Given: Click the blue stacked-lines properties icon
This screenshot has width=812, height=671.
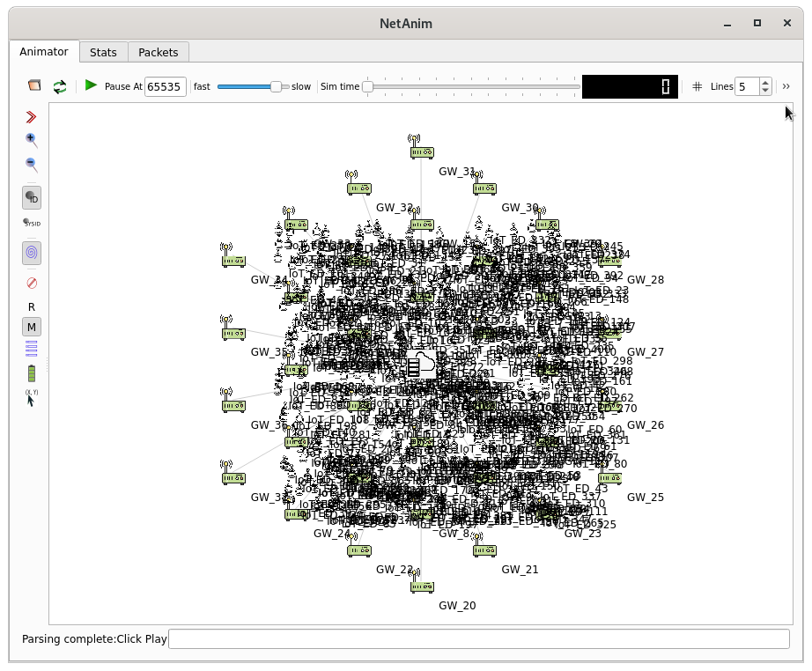Looking at the screenshot, I should coord(32,349).
